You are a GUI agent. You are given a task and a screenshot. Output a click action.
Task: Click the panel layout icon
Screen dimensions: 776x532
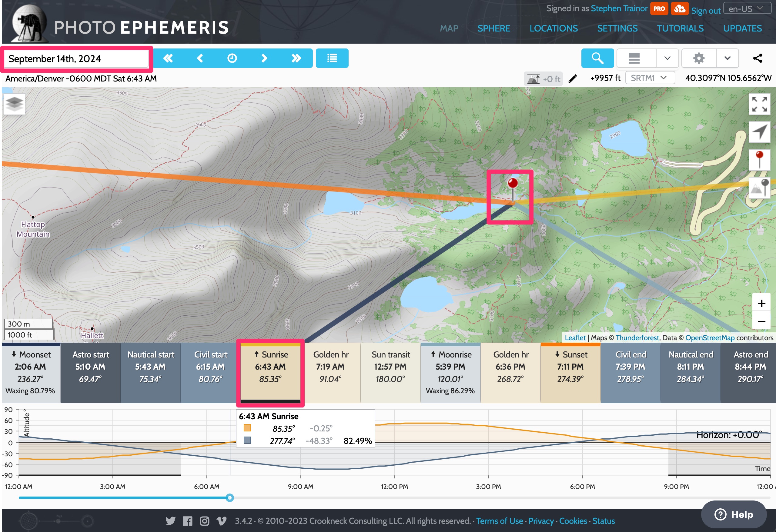click(x=634, y=58)
